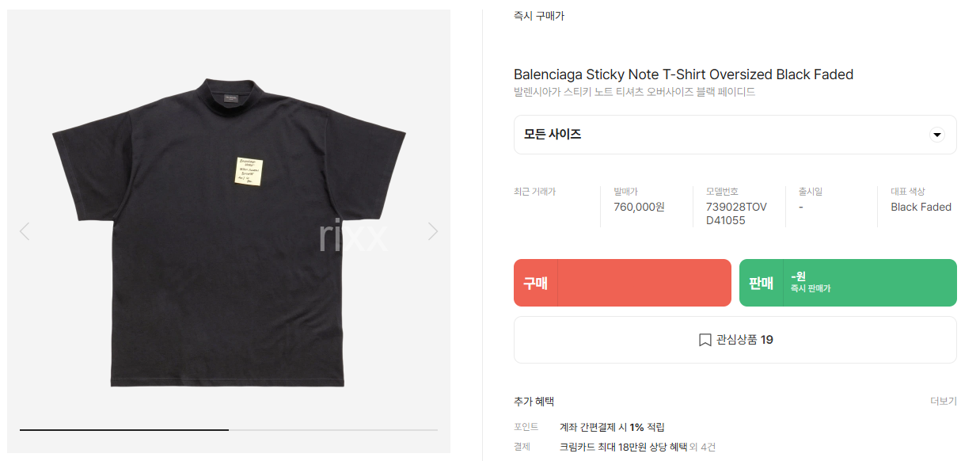Viewport: 980px width, 461px height.
Task: Click the 발매가 760,000원 price
Action: (639, 207)
